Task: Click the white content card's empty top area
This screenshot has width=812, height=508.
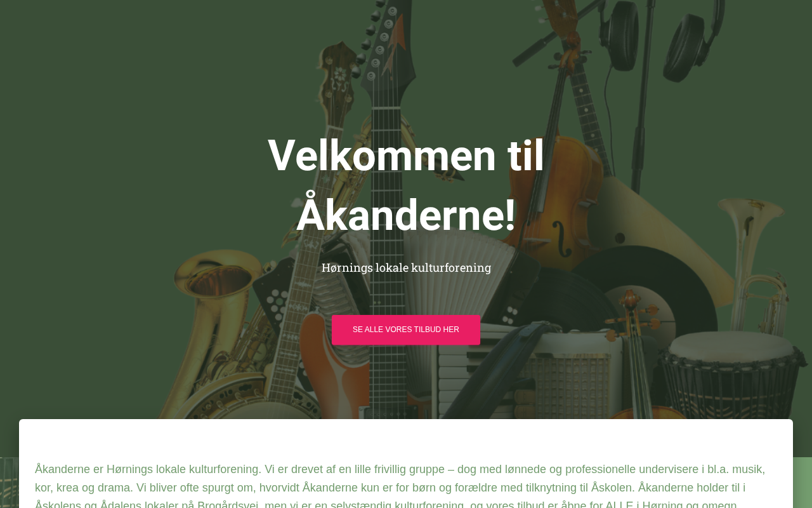Action: coord(406,438)
